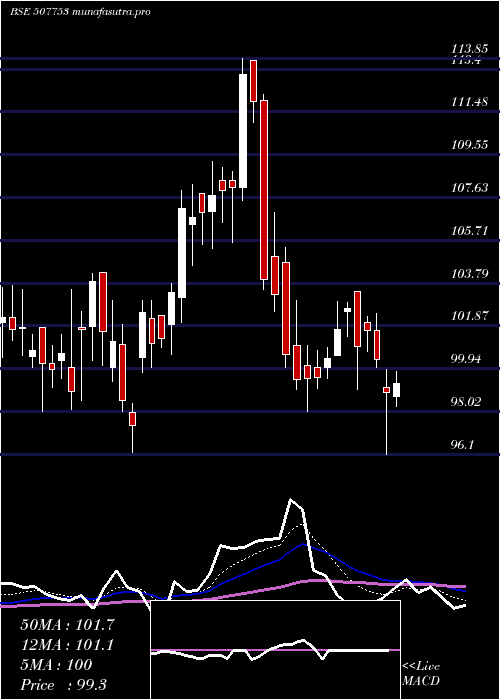The image size is (500, 700).
Task: Click the 50MA : 101.7 reading
Action: point(67,625)
